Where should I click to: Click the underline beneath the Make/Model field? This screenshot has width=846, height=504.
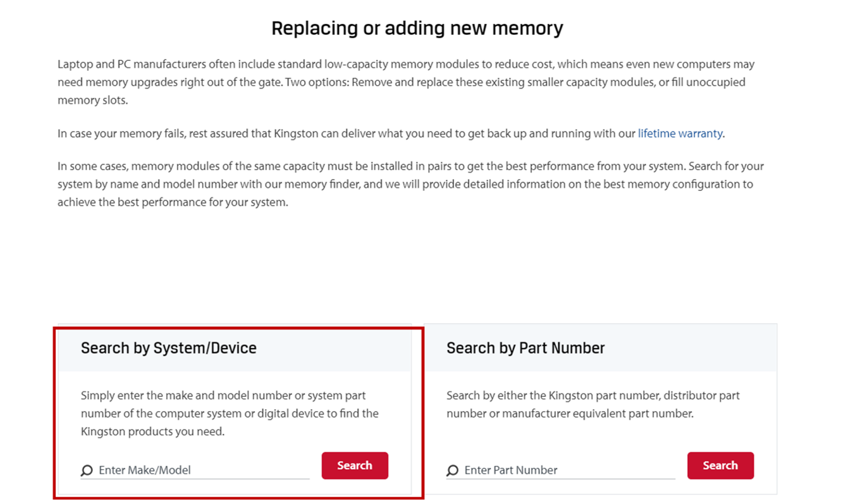click(195, 479)
